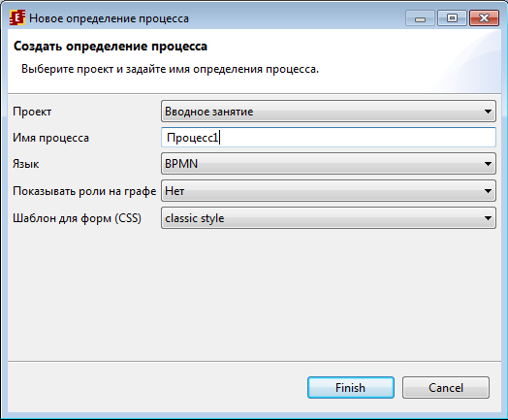The image size is (508, 420).
Task: Click the Finish button
Action: tap(351, 388)
